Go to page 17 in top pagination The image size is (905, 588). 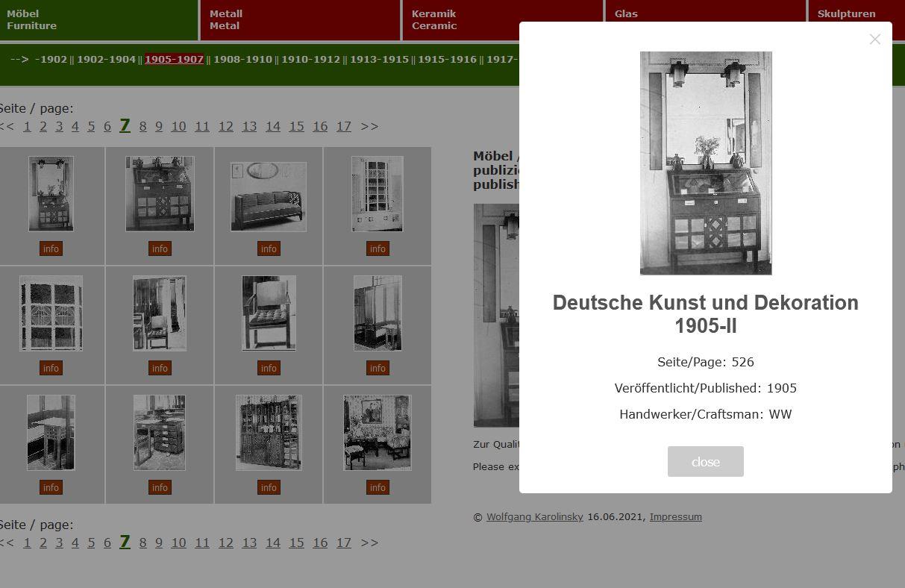[343, 127]
